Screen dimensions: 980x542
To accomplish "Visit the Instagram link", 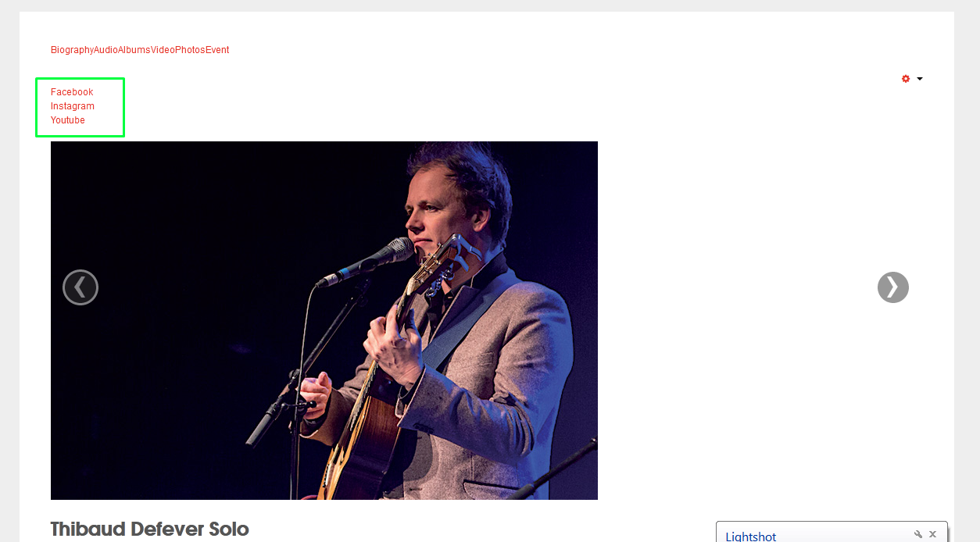I will click(73, 106).
